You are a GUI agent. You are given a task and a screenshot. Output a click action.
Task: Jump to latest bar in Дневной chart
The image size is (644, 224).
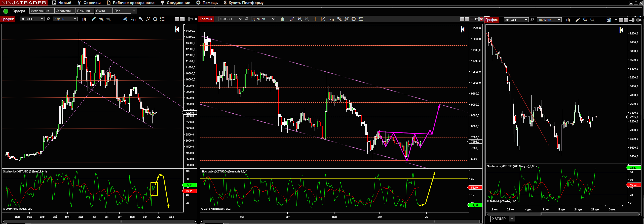[463, 29]
